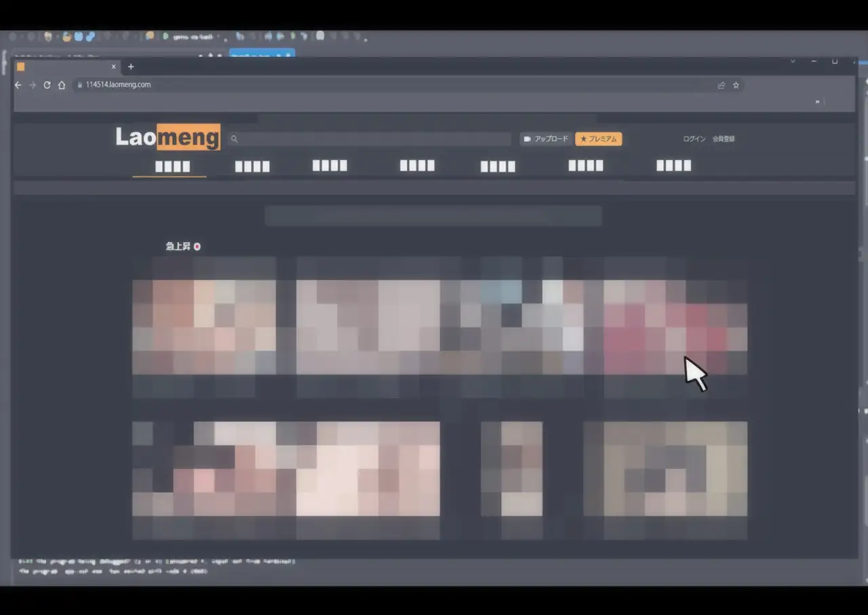Click the orange プレミアム button
The image size is (868, 615).
pos(598,139)
